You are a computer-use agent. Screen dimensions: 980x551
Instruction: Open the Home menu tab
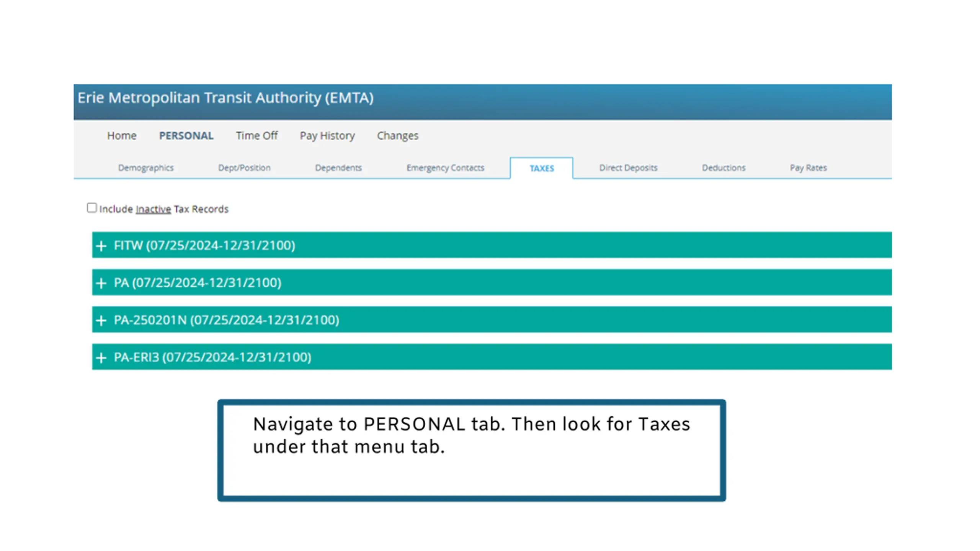click(x=122, y=135)
